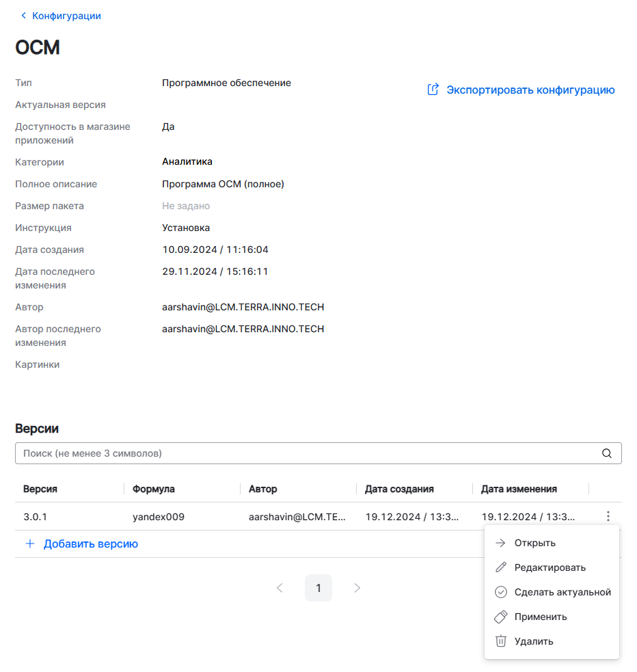
Task: Click the checkmark circle icon for Сделать актуальной
Action: click(x=500, y=592)
